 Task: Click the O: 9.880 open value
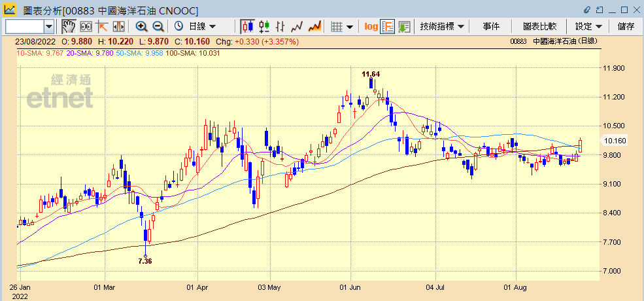pyautogui.click(x=76, y=41)
